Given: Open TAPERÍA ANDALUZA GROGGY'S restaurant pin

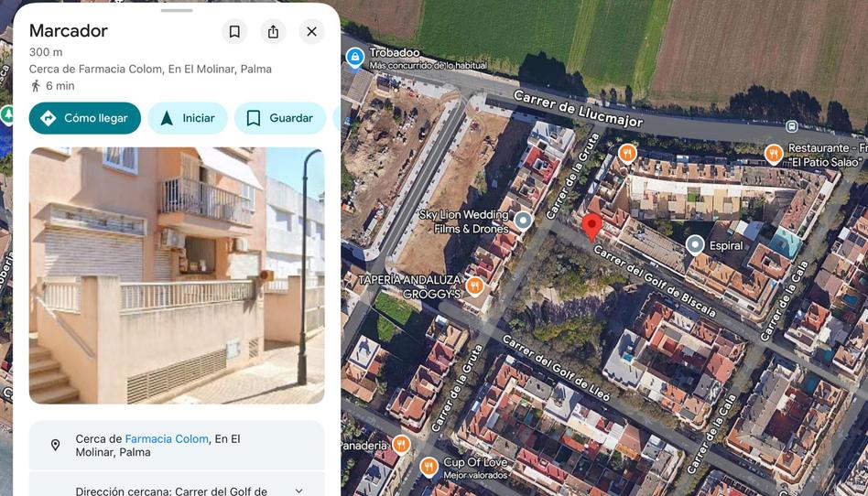Looking at the screenshot, I should click(474, 286).
